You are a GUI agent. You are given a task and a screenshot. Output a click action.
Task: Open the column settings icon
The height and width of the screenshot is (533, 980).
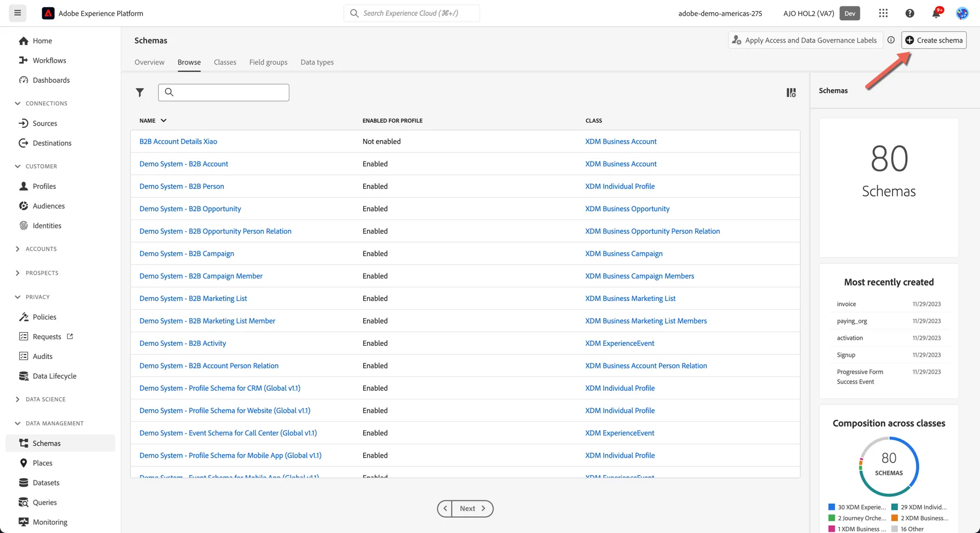791,92
